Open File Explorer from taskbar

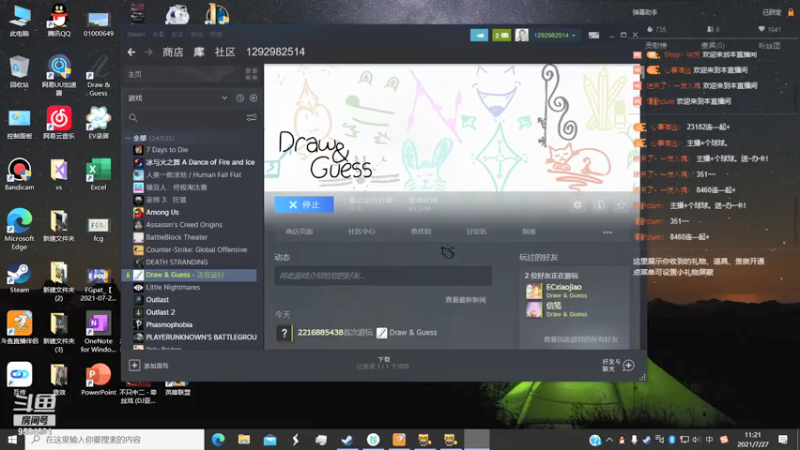point(244,439)
